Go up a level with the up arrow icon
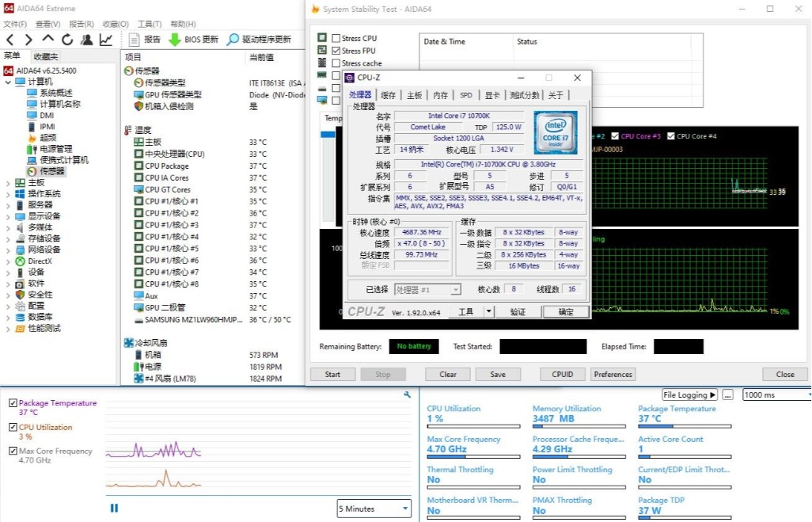Image resolution: width=812 pixels, height=522 pixels. click(x=47, y=39)
